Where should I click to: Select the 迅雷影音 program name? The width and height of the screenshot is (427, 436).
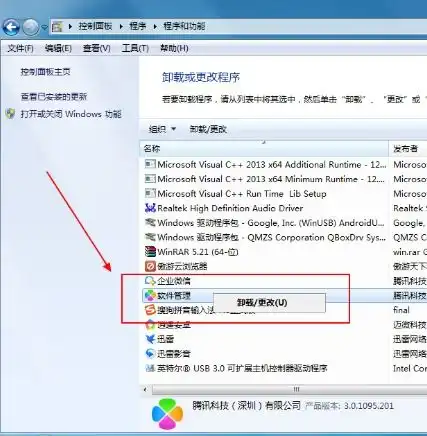pos(174,353)
